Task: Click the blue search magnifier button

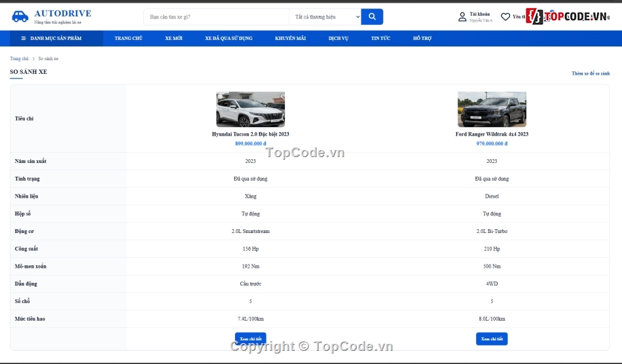Action: (372, 16)
